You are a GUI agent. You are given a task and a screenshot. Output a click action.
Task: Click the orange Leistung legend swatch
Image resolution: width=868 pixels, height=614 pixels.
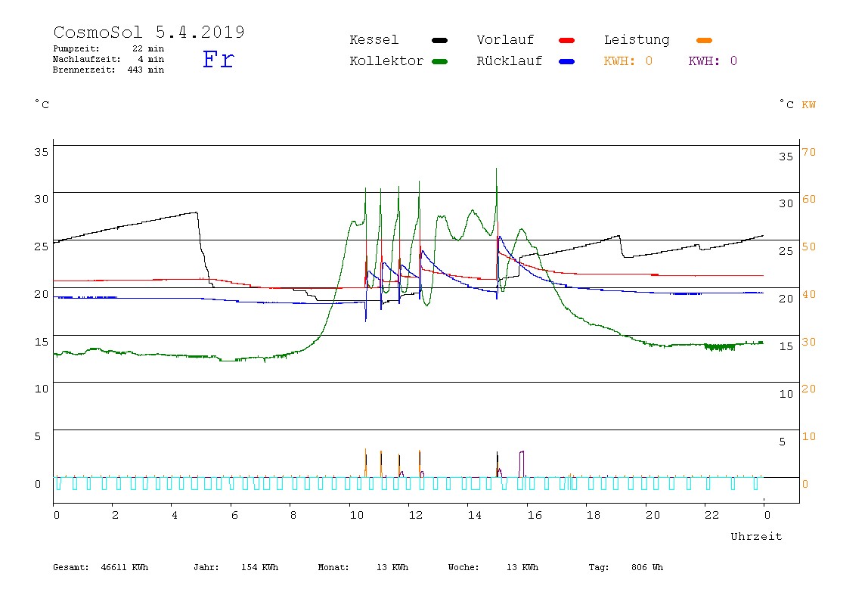tap(704, 40)
